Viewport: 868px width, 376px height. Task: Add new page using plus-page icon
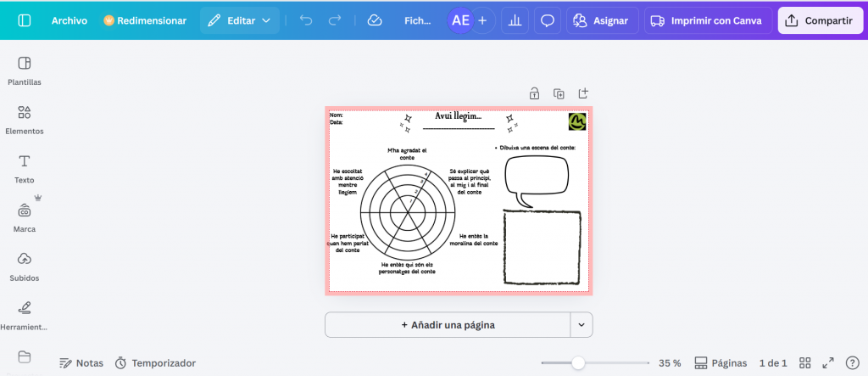coord(583,93)
